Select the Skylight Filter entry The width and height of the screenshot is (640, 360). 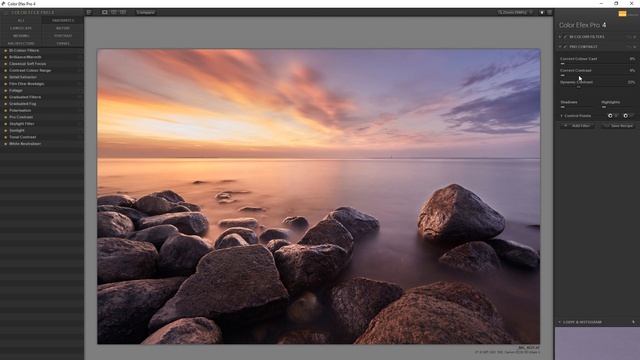coord(22,124)
